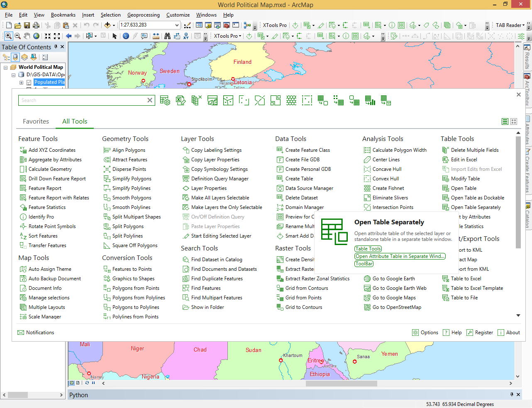This screenshot has height=408, width=532.
Task: Open Definition Query Manager tool
Action: pos(215,179)
